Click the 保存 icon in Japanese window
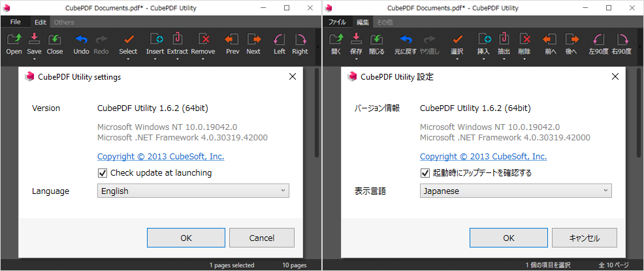 click(x=356, y=39)
